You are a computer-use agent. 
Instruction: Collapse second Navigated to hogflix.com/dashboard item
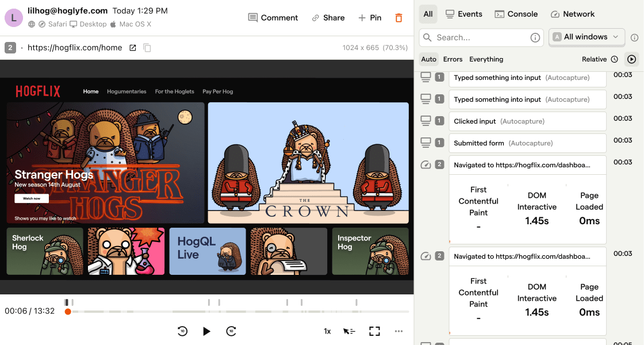click(x=527, y=256)
